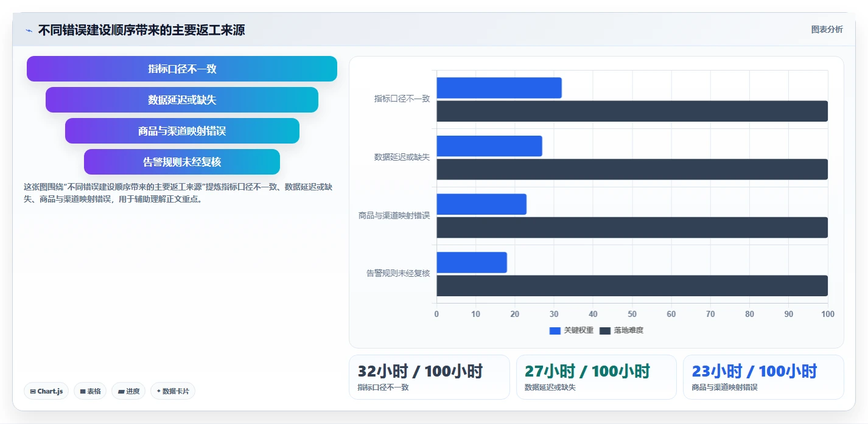Click the 图表分析 label in header
This screenshot has height=424, width=868.
click(827, 29)
